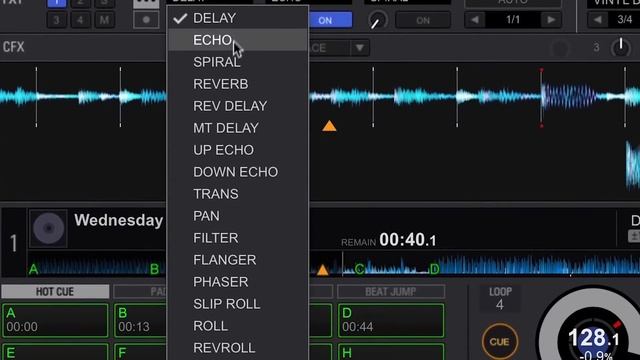Screen dimensions: 640x360
Task: Select REVROLL effect
Action: point(238,348)
